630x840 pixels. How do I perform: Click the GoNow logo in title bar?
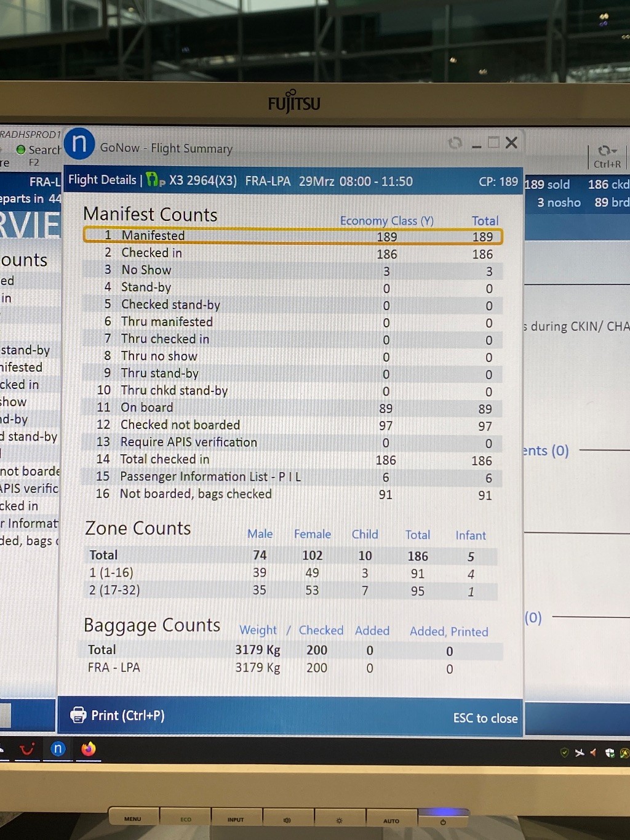pos(79,144)
